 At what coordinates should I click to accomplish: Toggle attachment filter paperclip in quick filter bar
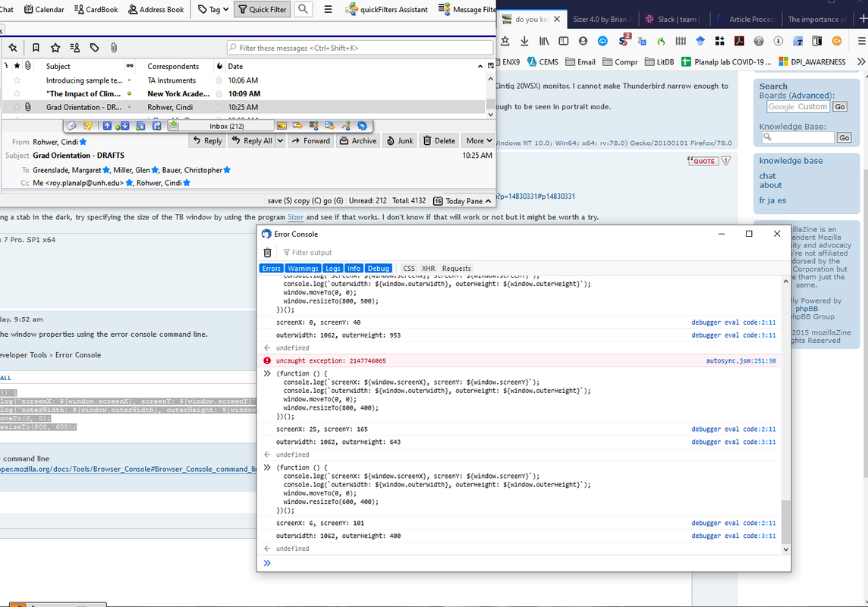[x=114, y=48]
